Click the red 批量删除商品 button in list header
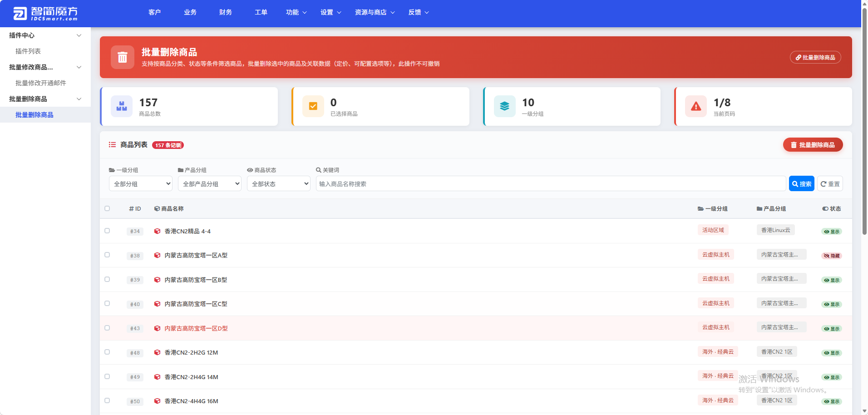The width and height of the screenshot is (868, 415). click(x=813, y=145)
